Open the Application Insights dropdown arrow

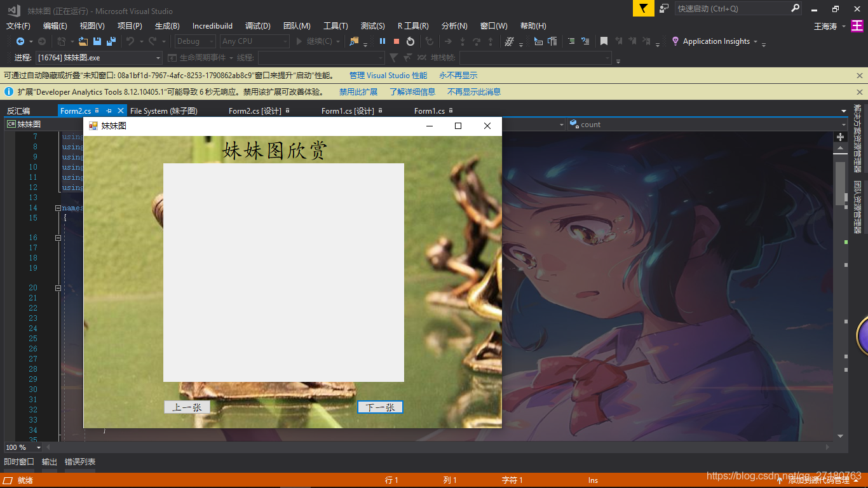[756, 41]
